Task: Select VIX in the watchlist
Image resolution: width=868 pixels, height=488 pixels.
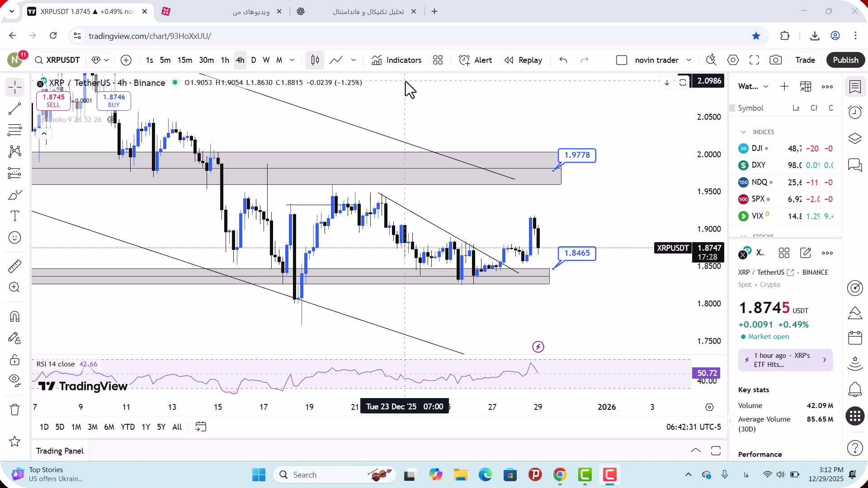Action: tap(786, 216)
